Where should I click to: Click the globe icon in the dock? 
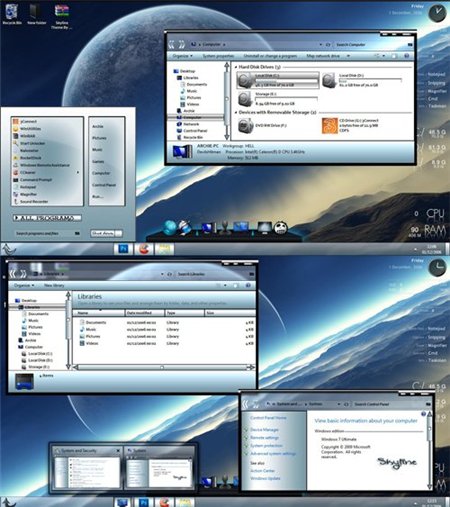(x=170, y=228)
